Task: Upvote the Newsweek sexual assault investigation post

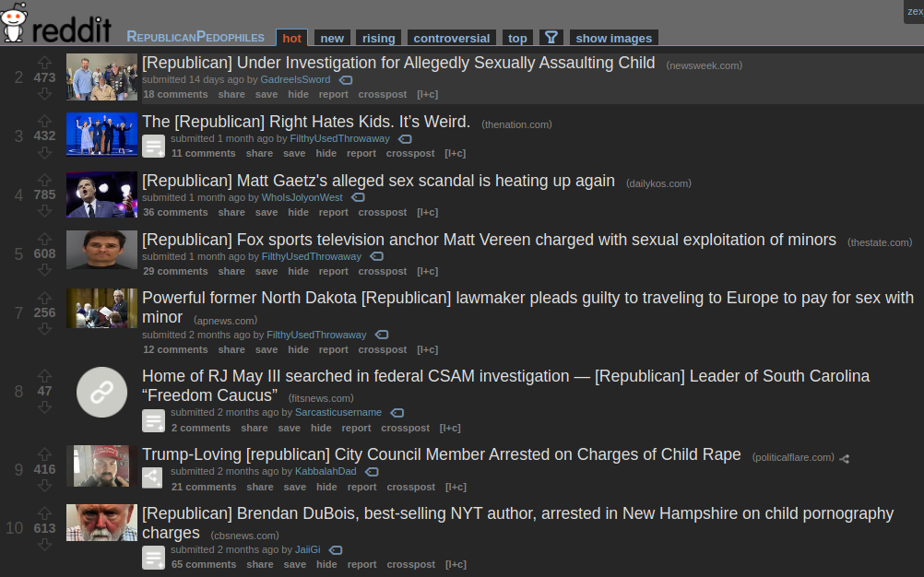Action: tap(45, 62)
